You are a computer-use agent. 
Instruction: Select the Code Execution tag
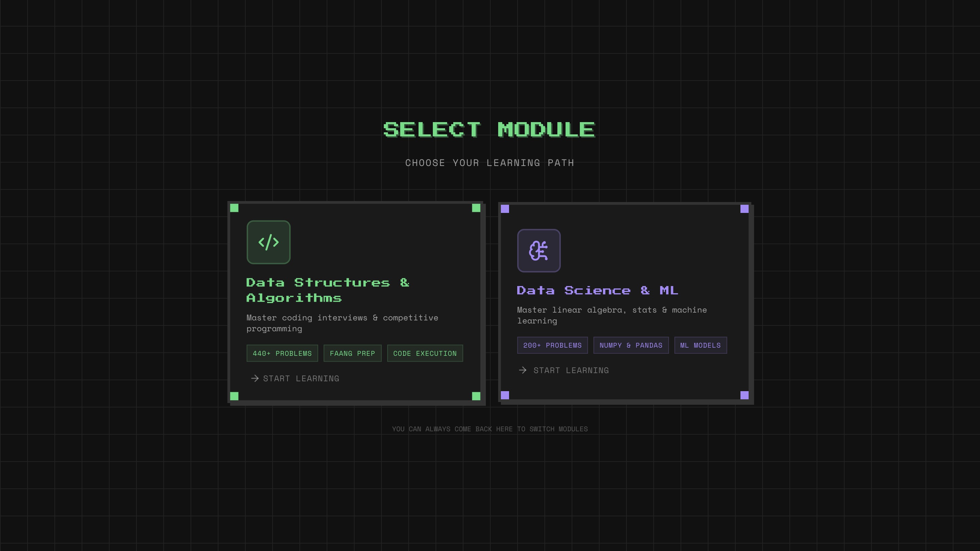pos(425,353)
